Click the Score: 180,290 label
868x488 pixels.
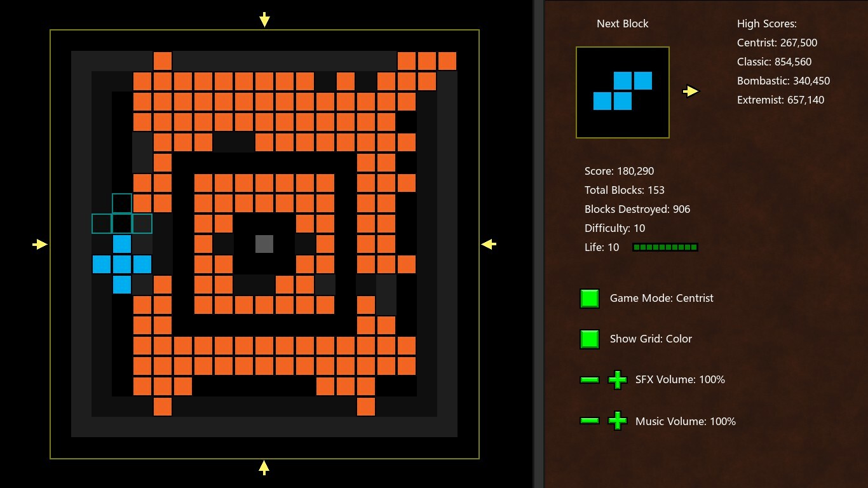tap(618, 171)
